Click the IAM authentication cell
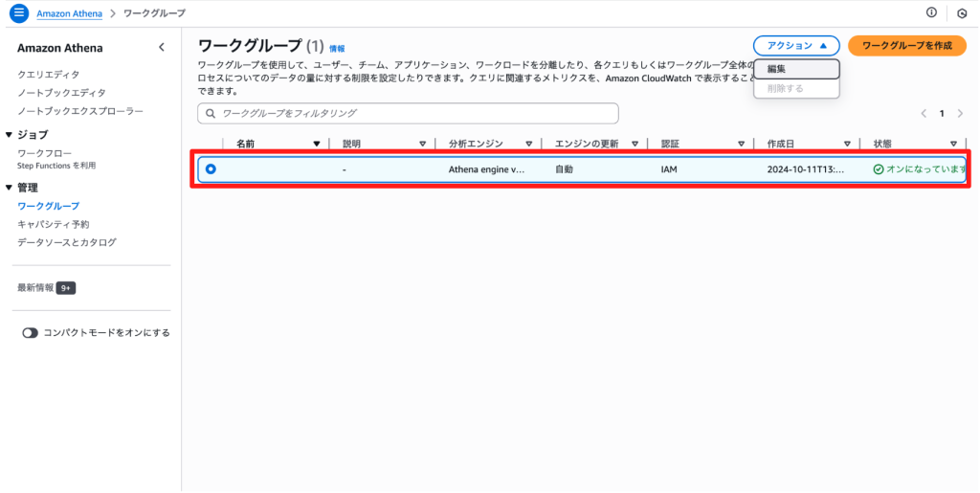 (669, 169)
